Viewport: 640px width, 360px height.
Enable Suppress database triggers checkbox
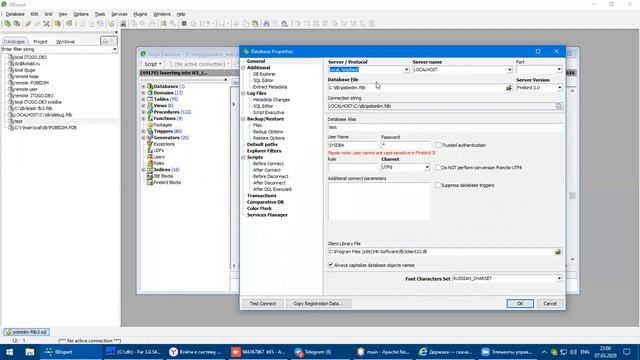point(438,185)
